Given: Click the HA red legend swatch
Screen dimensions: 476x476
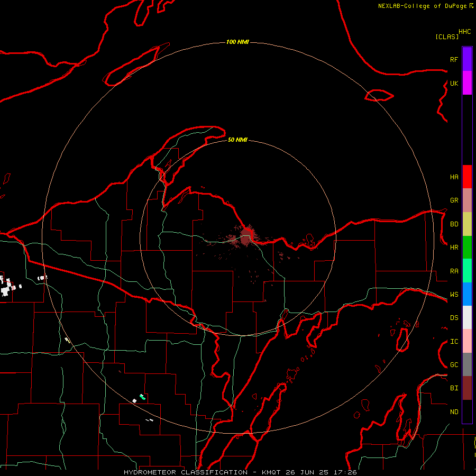Looking at the screenshot, I should (x=467, y=177).
